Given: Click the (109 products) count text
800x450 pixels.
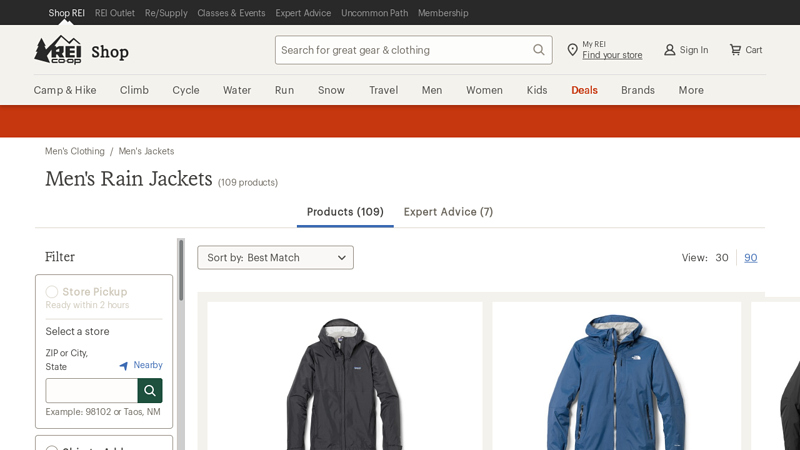Looking at the screenshot, I should [x=248, y=183].
